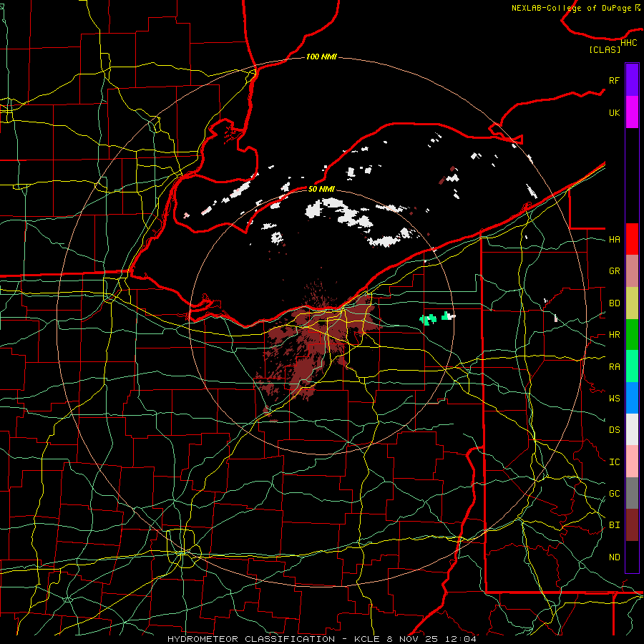Click the 'GC' legend label
644x644 pixels.
(614, 493)
